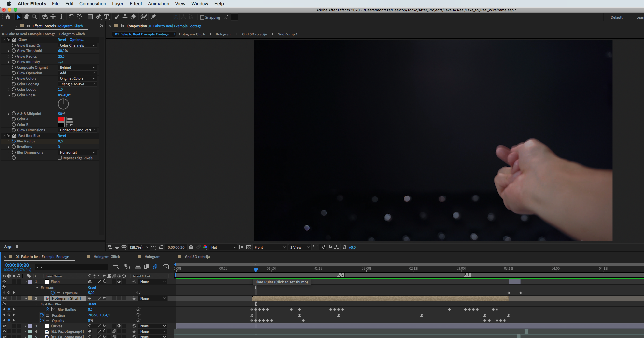This screenshot has width=644, height=338.
Task: Select the Clone Stamp tool
Action: tap(125, 17)
